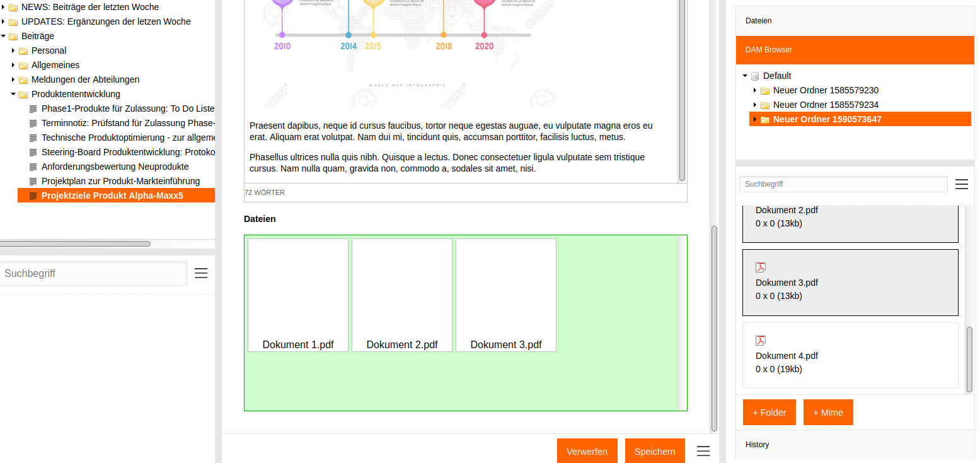Collapse the Produktentwicklung folder

pyautogui.click(x=13, y=94)
